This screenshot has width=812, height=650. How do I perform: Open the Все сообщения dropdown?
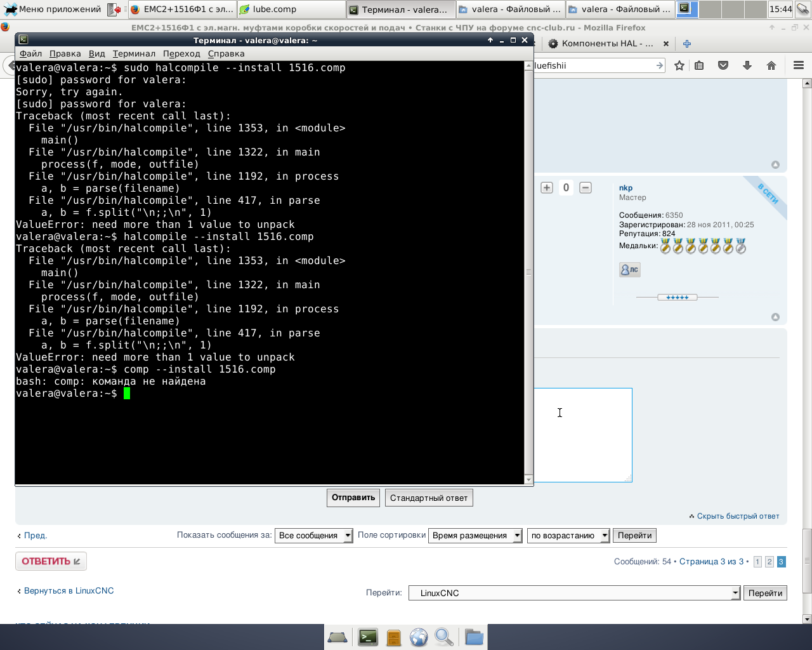(x=313, y=536)
